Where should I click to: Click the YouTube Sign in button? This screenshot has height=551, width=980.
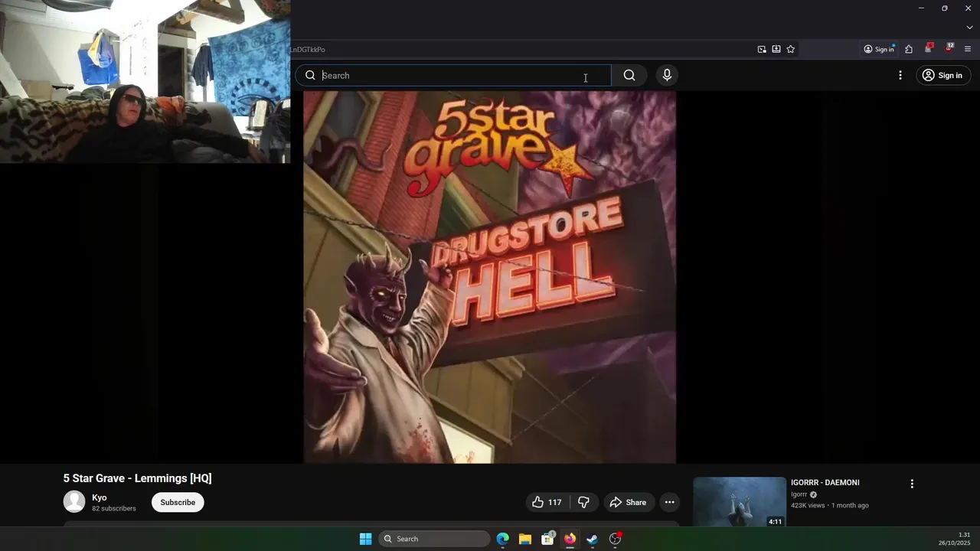[943, 75]
